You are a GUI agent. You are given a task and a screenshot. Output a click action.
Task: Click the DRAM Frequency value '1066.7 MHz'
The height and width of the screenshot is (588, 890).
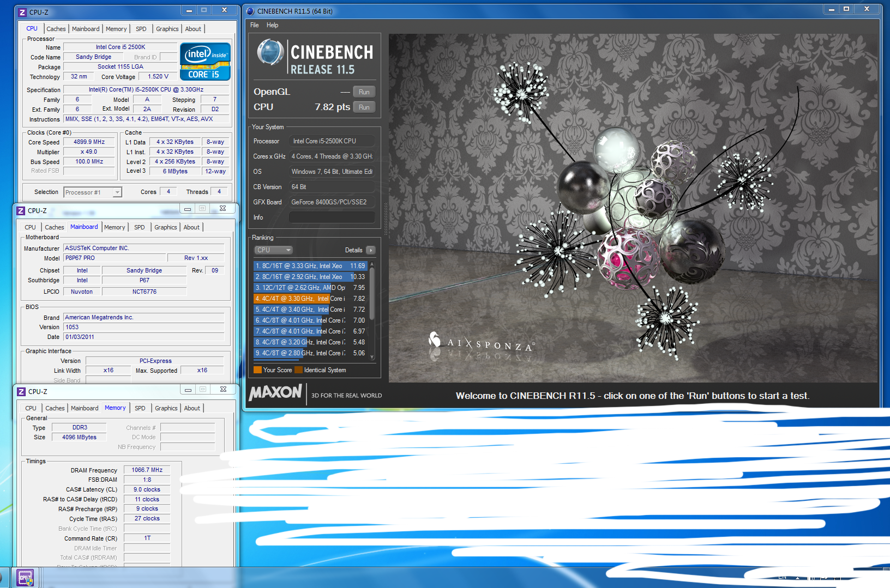coord(147,470)
